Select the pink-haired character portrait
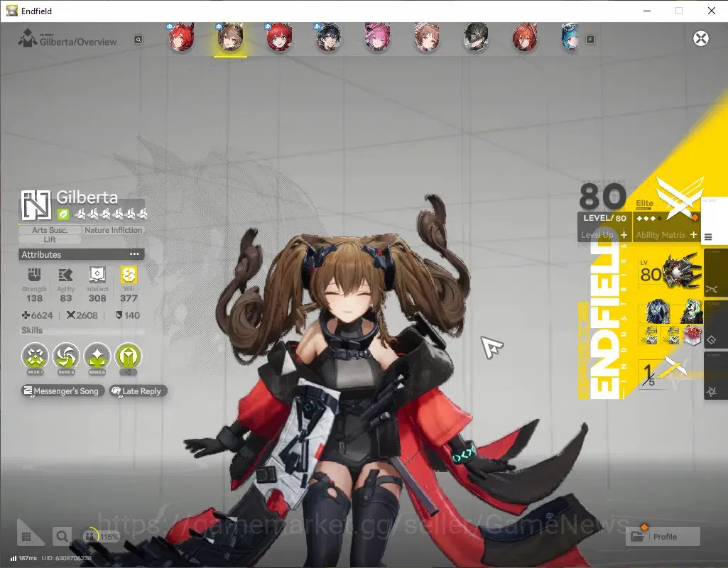This screenshot has width=728, height=568. 377,37
